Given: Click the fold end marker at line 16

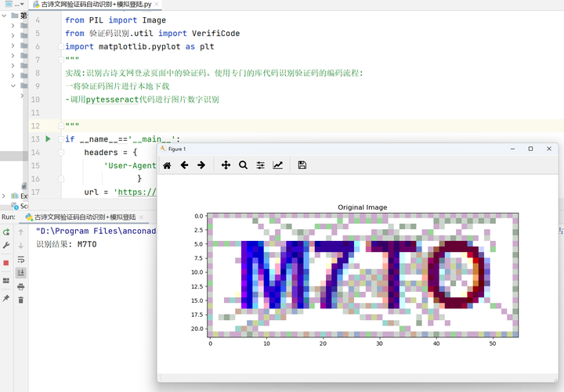Looking at the screenshot, I should tap(61, 178).
